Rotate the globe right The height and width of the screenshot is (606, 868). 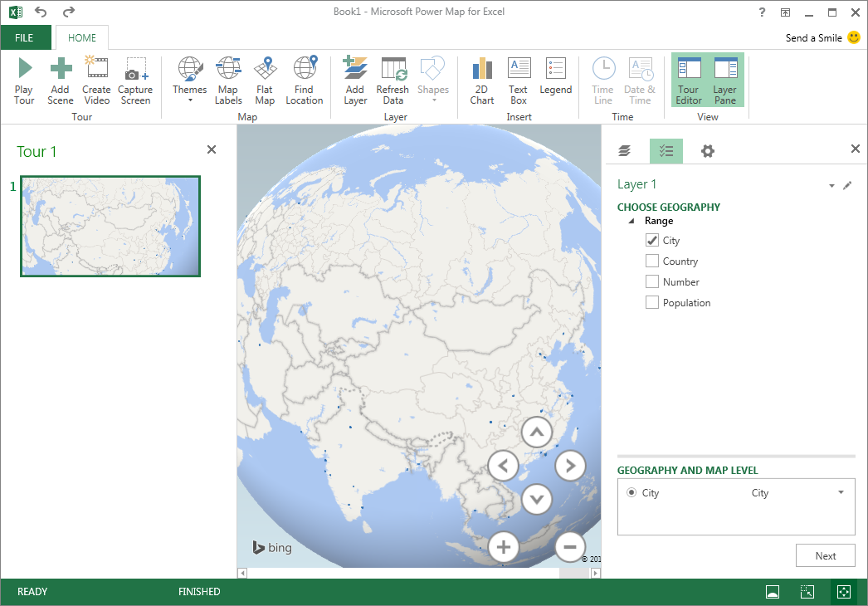coord(570,466)
